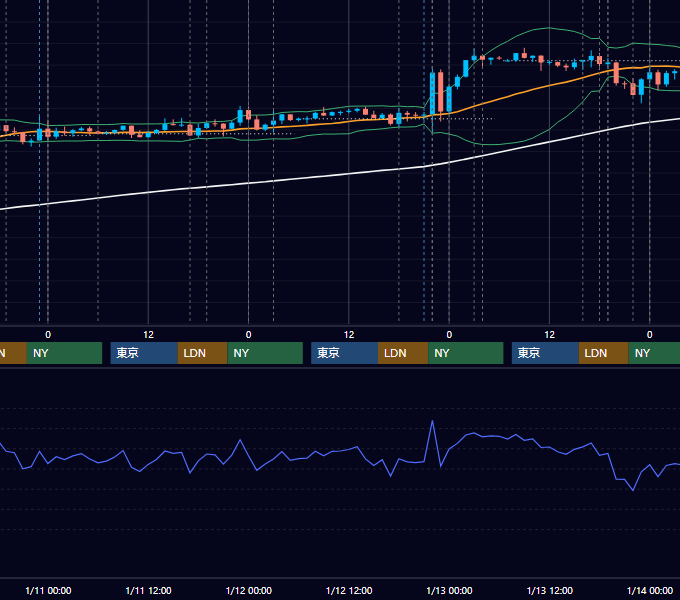
Task: Click the blue oscillator spike peak near 1/13
Action: click(x=432, y=421)
